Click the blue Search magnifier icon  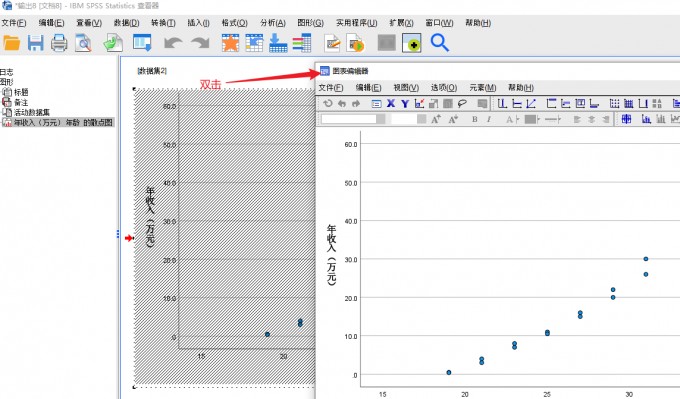439,43
